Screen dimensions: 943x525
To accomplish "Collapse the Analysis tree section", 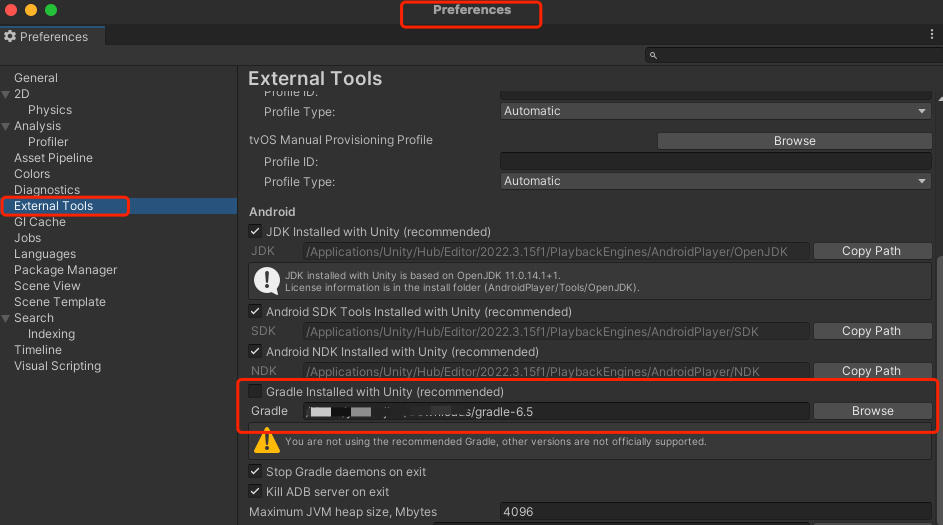I will pos(6,126).
